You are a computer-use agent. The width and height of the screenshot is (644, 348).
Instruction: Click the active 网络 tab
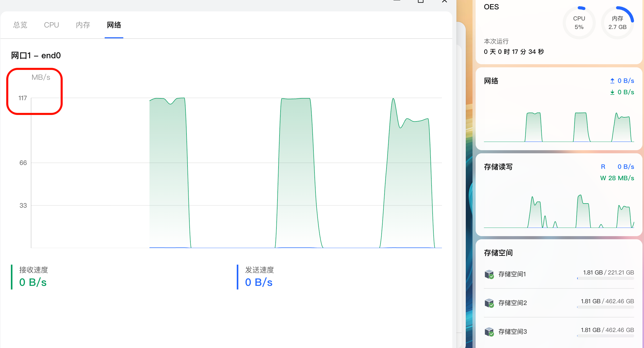pos(114,25)
